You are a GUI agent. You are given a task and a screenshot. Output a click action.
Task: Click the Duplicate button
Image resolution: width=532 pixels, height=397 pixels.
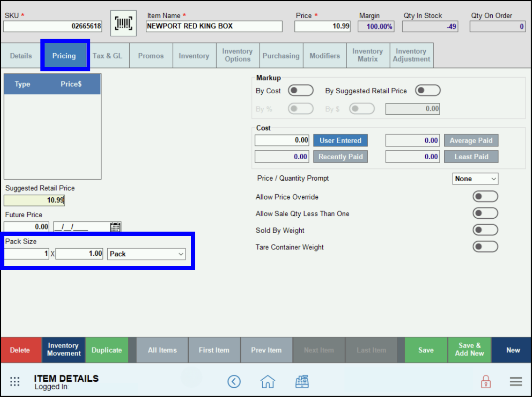pos(107,350)
